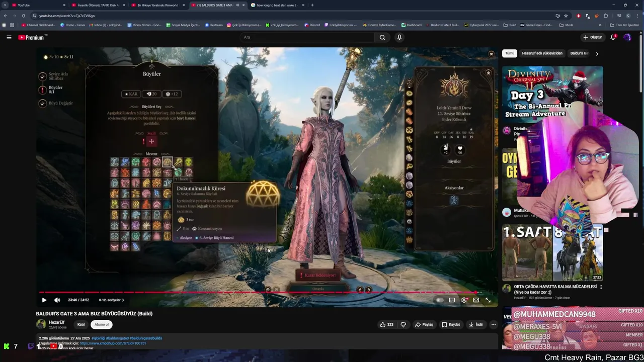Go to YouTube Premium home logo
This screenshot has height=362, width=644.
[x=32, y=37]
